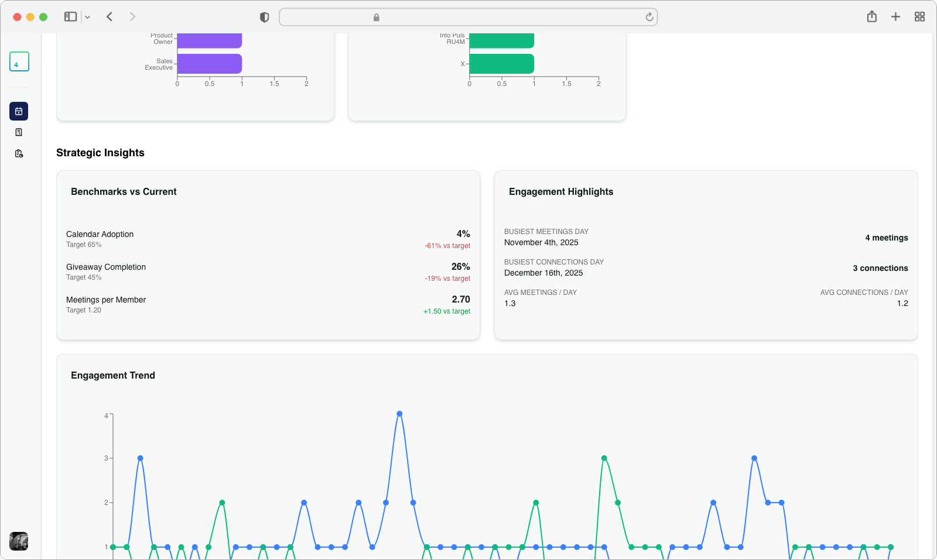The image size is (937, 560).
Task: Open the calendar page in sidebar
Action: (x=19, y=111)
